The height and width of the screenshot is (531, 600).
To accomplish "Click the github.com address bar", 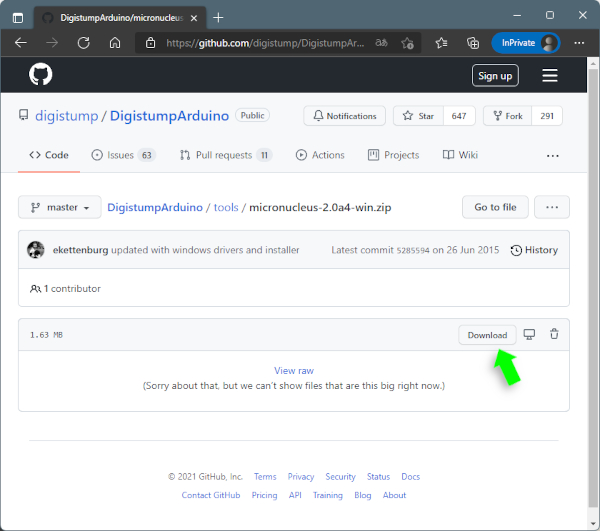I will (265, 43).
